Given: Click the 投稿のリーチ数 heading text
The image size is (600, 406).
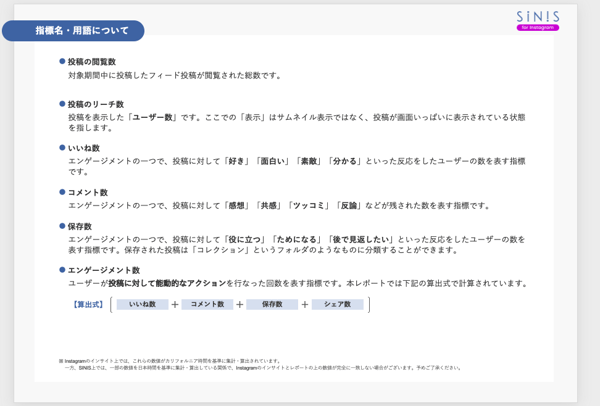Looking at the screenshot, I should pyautogui.click(x=96, y=104).
